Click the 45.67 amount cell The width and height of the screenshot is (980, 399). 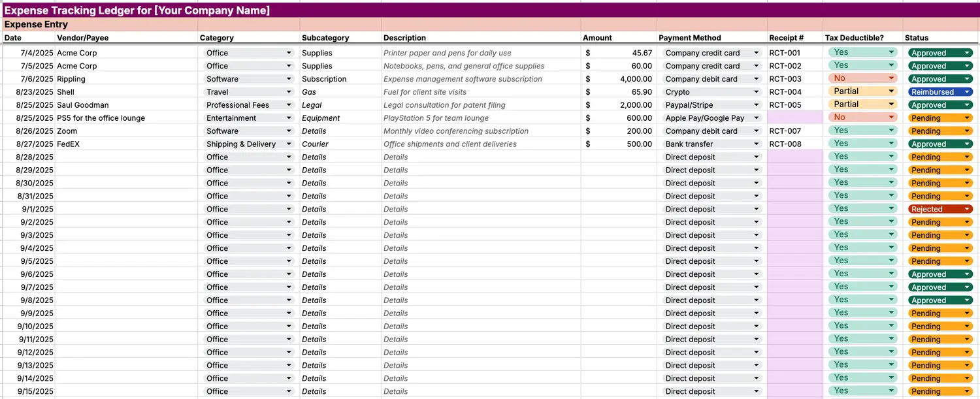pos(618,53)
